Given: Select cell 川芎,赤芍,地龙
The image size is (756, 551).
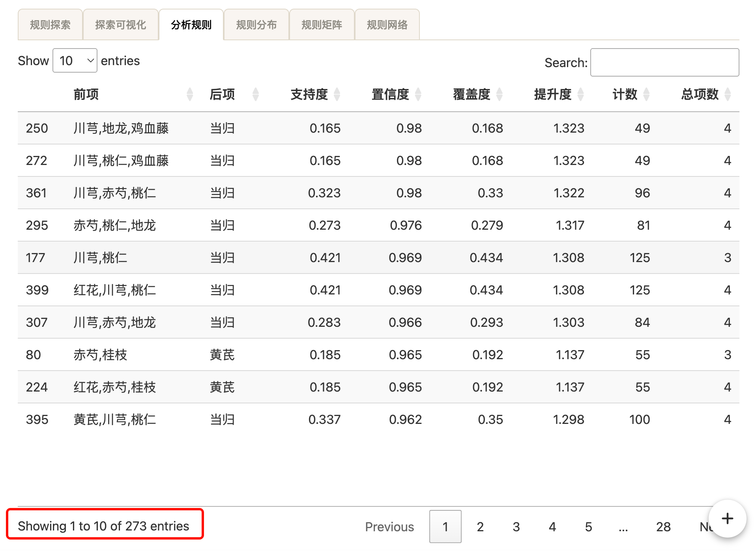Looking at the screenshot, I should click(x=115, y=322).
